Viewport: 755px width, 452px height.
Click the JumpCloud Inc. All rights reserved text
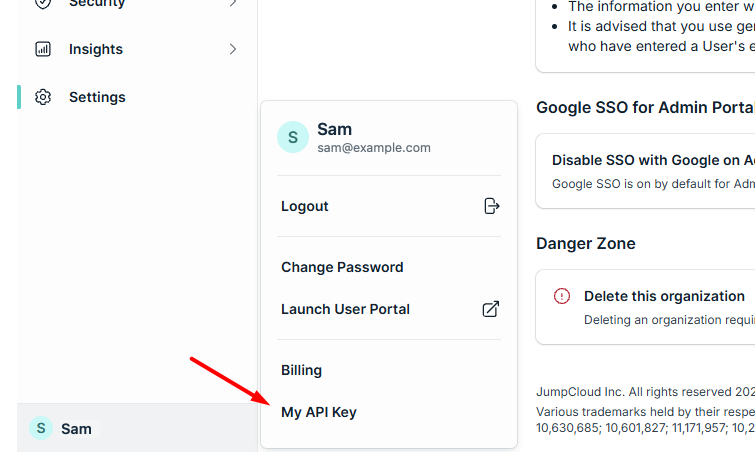tap(645, 392)
